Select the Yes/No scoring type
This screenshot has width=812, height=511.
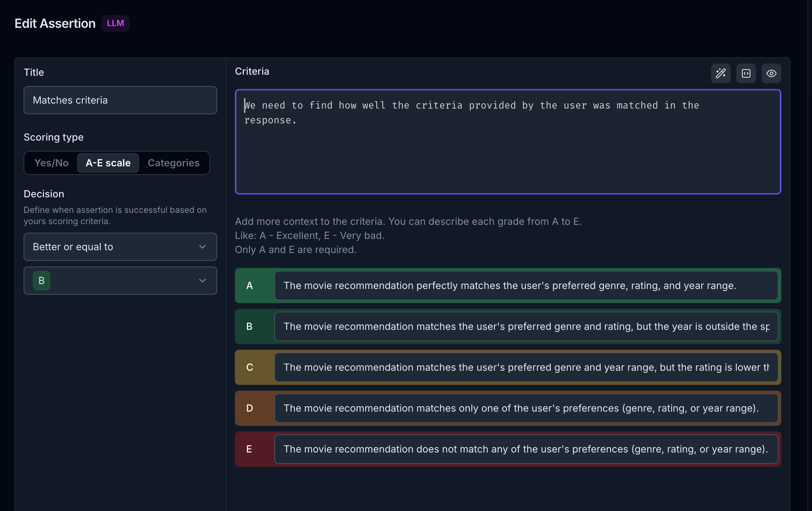tap(51, 162)
